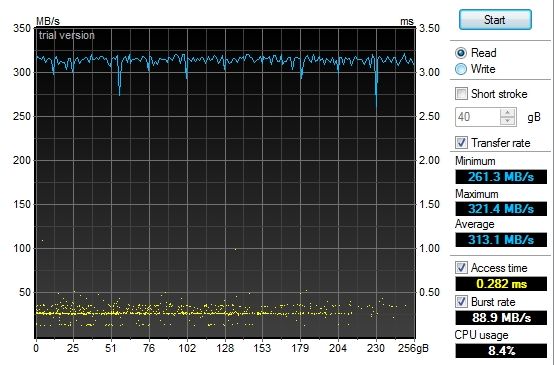Uncheck the Access time checkbox
The height and width of the screenshot is (365, 554).
point(461,267)
